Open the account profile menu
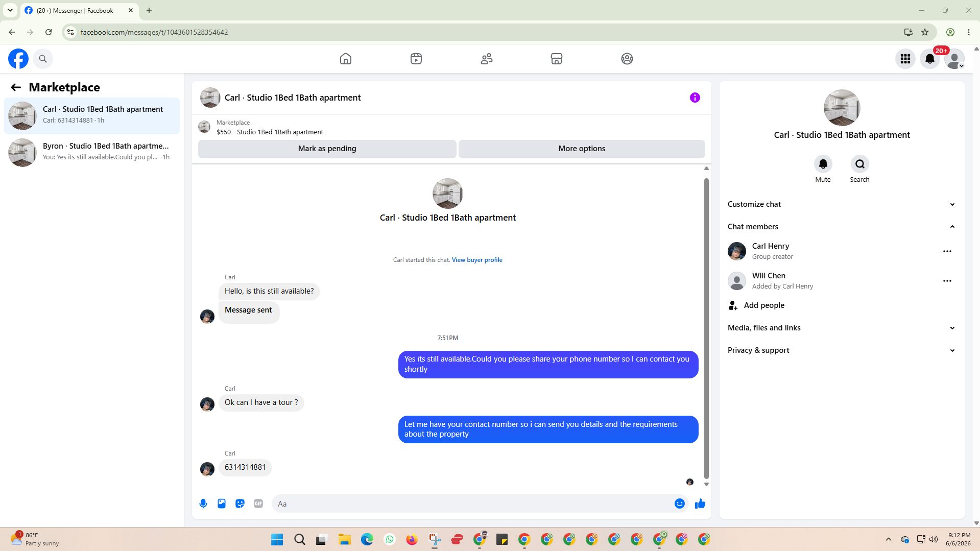Image resolution: width=980 pixels, height=551 pixels. tap(954, 59)
